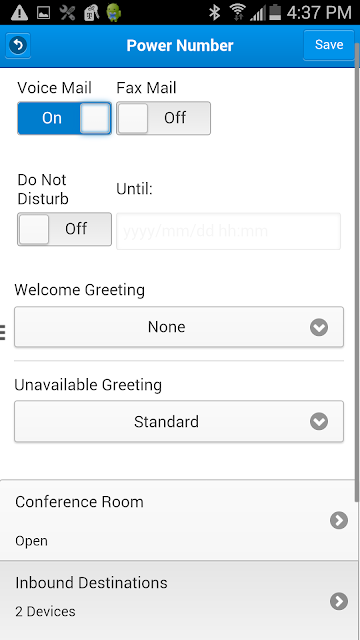Open the Conference Room list item
Viewport: 360px width, 640px height.
[x=178, y=520]
